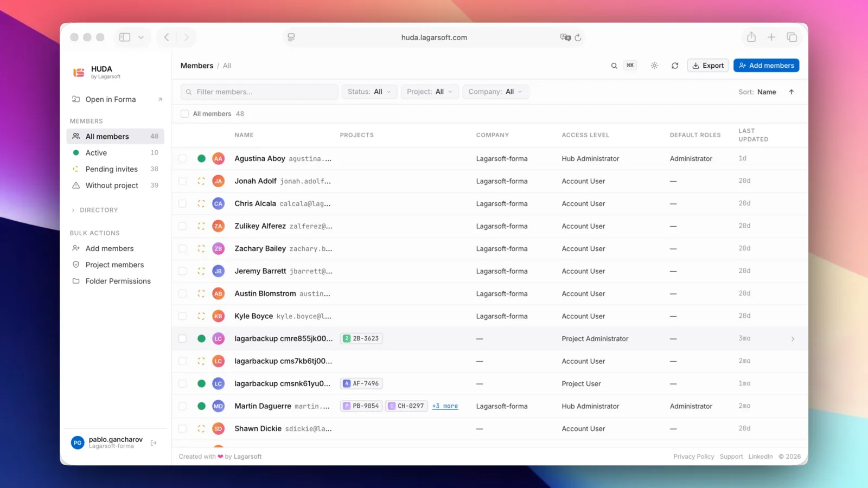Screen dimensions: 868x488
Task: Select All members in sidebar
Action: (115, 137)
